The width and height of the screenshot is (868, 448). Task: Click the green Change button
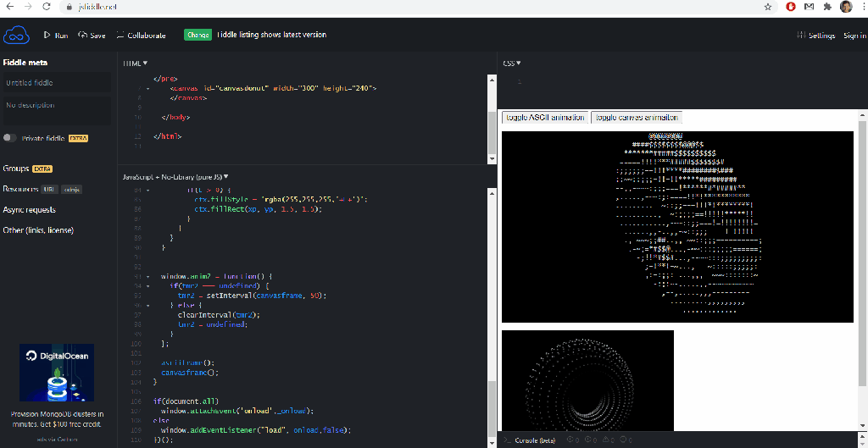(x=198, y=36)
